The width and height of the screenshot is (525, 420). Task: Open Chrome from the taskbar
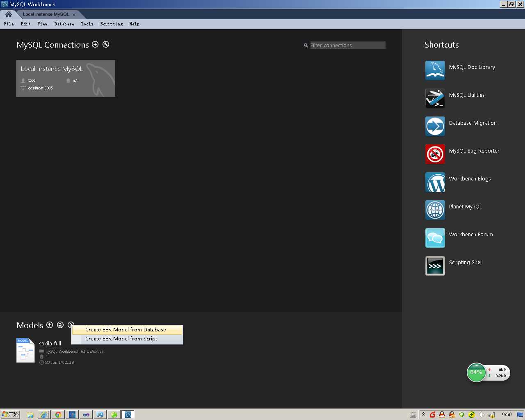point(58,415)
